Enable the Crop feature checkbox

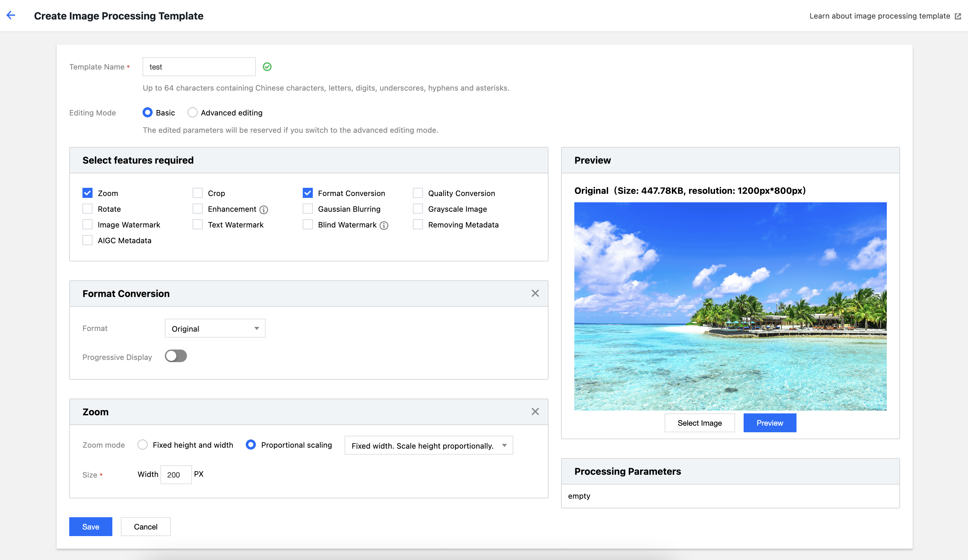197,193
